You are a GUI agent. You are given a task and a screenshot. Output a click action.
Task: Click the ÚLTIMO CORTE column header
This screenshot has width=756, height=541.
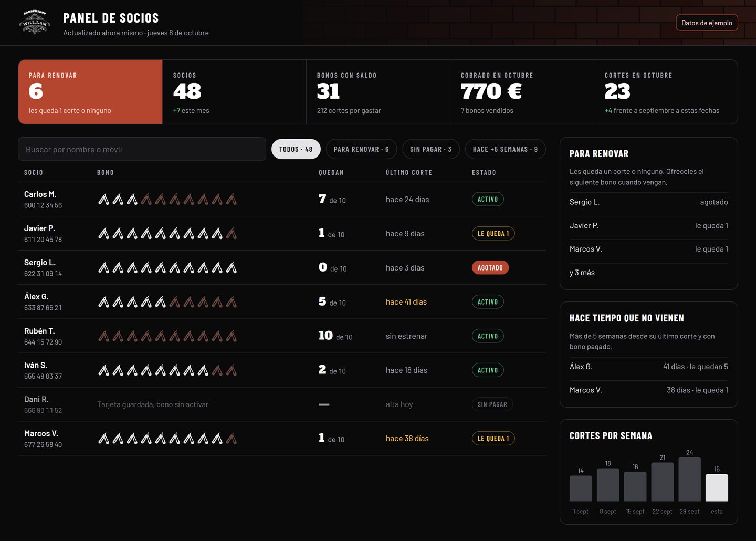point(409,172)
